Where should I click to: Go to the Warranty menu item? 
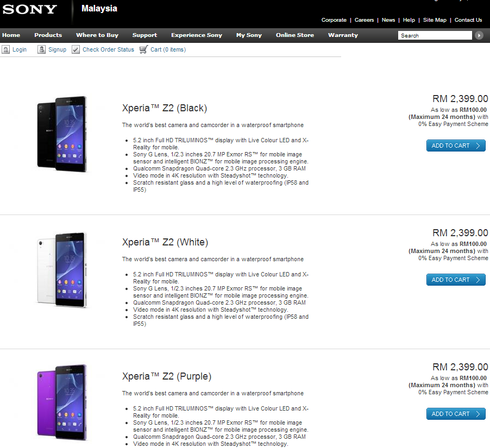[x=343, y=35]
